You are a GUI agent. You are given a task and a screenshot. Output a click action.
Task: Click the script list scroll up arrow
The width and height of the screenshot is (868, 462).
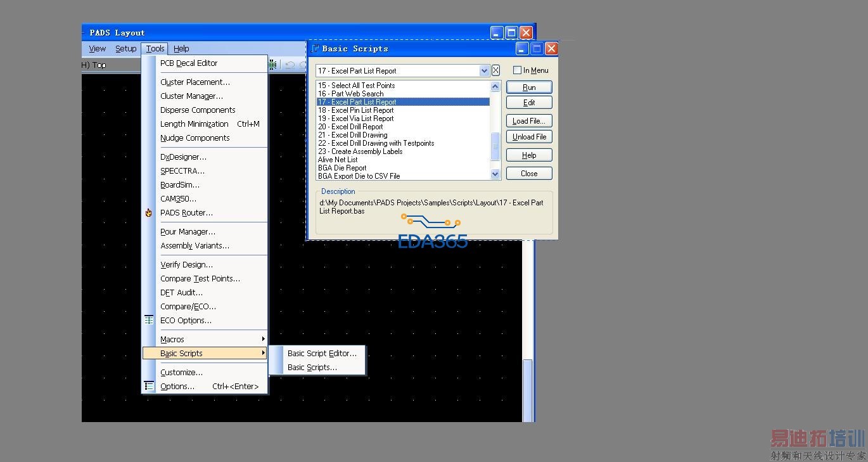click(495, 86)
